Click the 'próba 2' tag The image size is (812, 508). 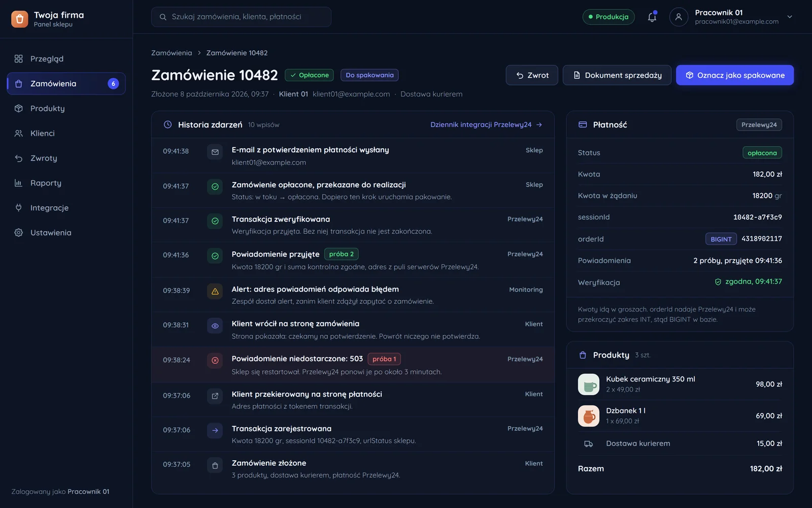[x=342, y=254]
